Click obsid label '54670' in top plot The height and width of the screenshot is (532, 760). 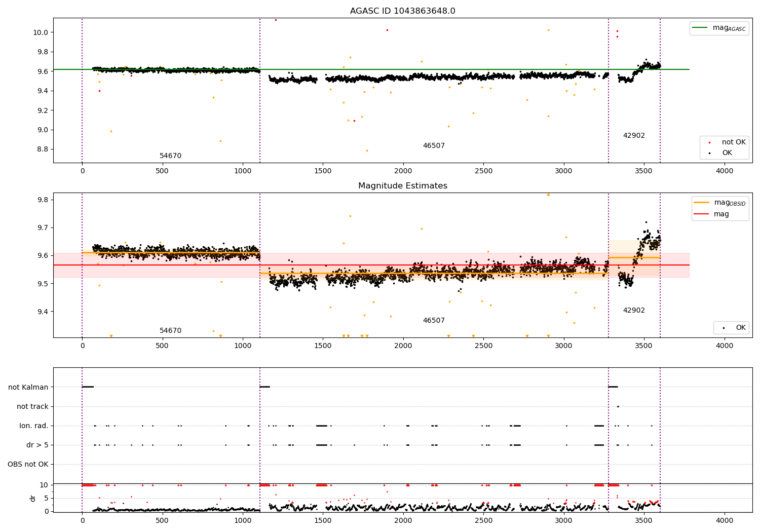pos(170,156)
